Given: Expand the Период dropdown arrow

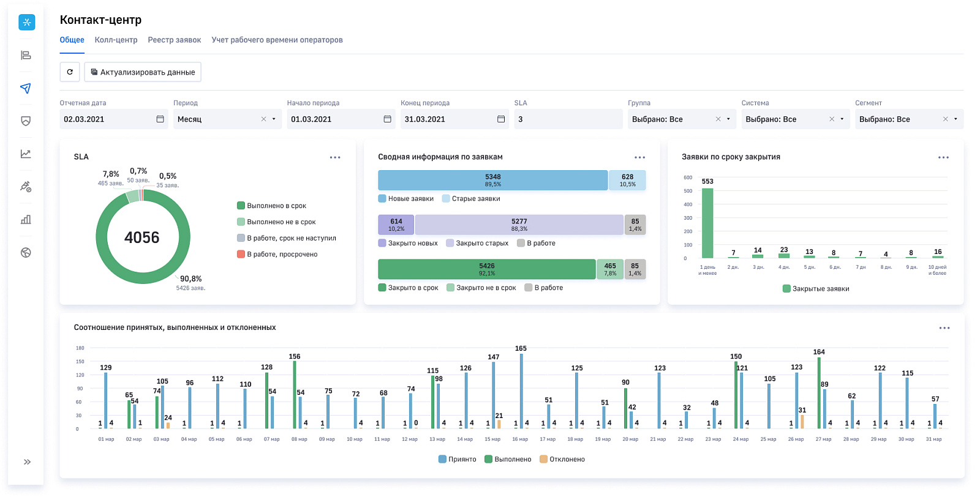Looking at the screenshot, I should coord(274,119).
